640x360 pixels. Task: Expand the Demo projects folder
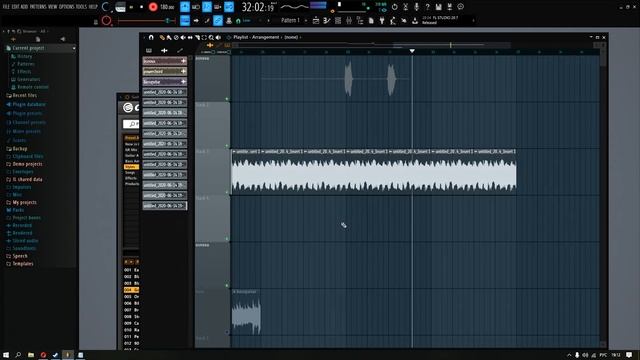(x=24, y=164)
